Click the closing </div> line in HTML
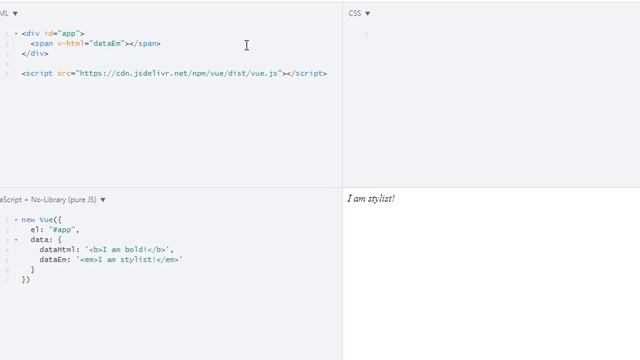Screen dimensions: 640x360 point(35,53)
